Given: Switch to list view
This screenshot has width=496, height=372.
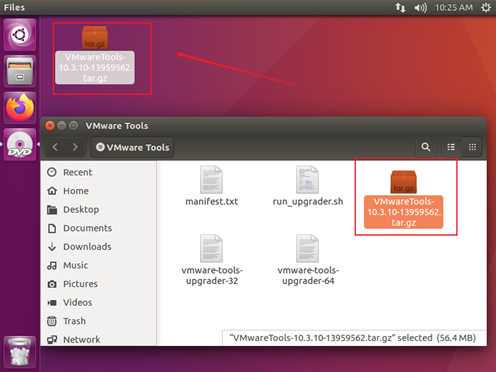Looking at the screenshot, I should [451, 147].
